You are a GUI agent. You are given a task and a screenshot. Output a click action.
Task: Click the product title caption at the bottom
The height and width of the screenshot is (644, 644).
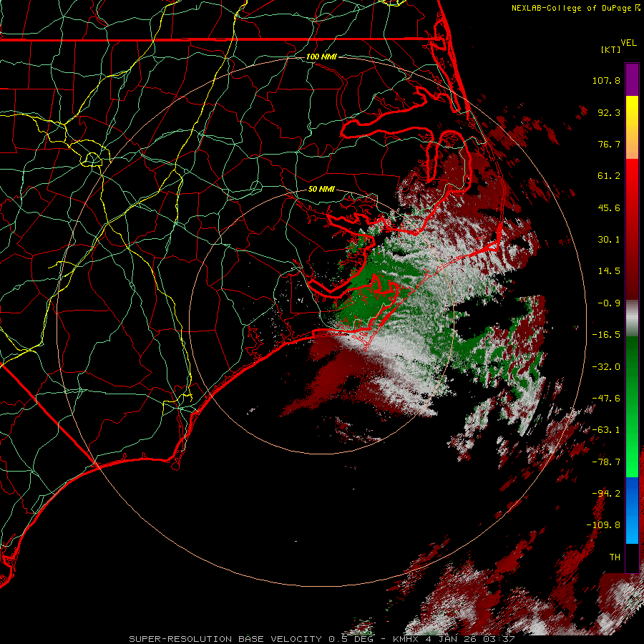[321, 639]
